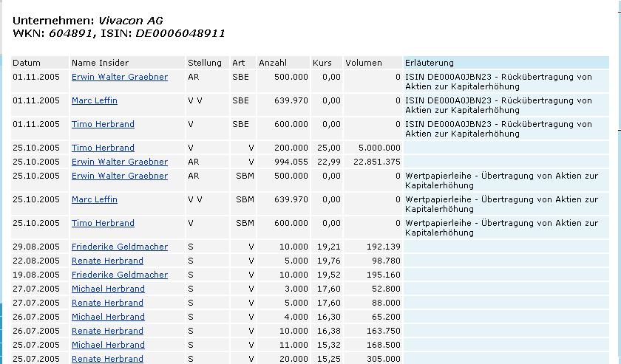The image size is (621, 364).
Task: Open Friederike Geldmacher link dated 19.08.2005
Action: (120, 275)
